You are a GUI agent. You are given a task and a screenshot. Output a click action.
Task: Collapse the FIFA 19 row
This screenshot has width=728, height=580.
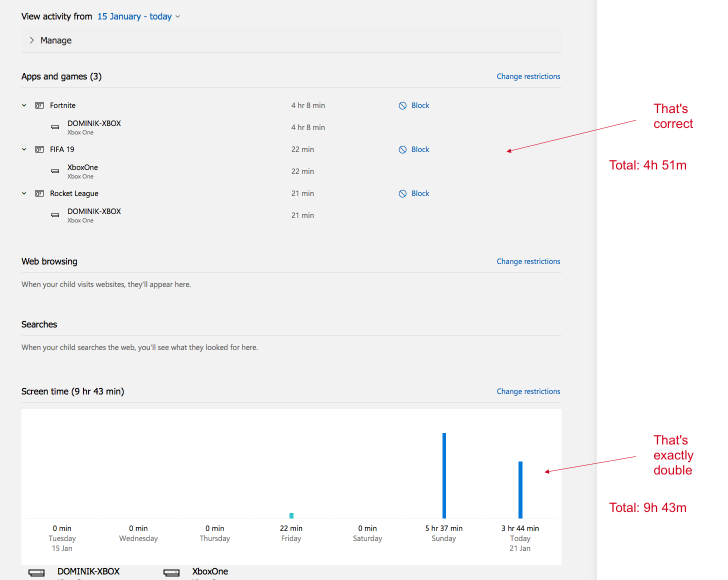point(24,149)
